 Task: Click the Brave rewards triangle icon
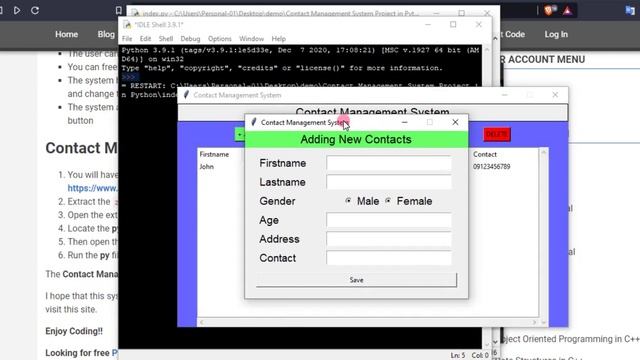pyautogui.click(x=567, y=11)
